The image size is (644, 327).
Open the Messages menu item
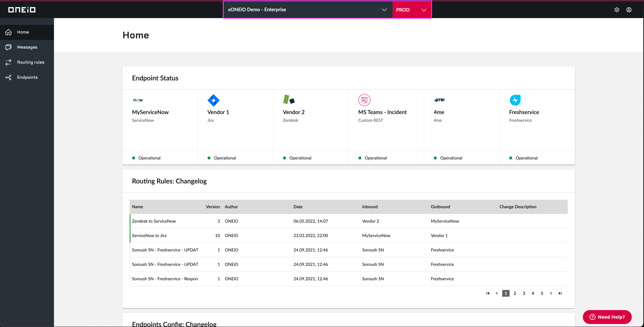pos(27,47)
